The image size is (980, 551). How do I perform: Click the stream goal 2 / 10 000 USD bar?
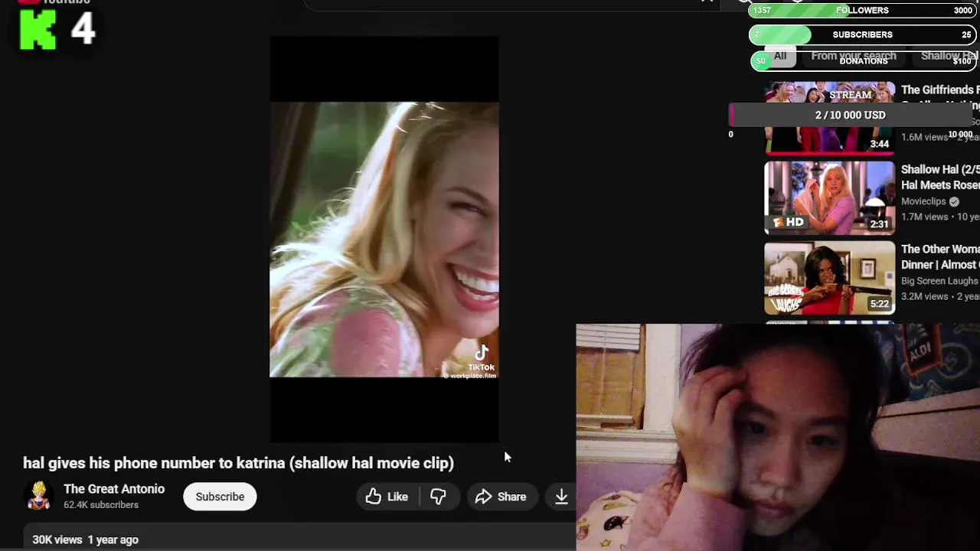[850, 115]
